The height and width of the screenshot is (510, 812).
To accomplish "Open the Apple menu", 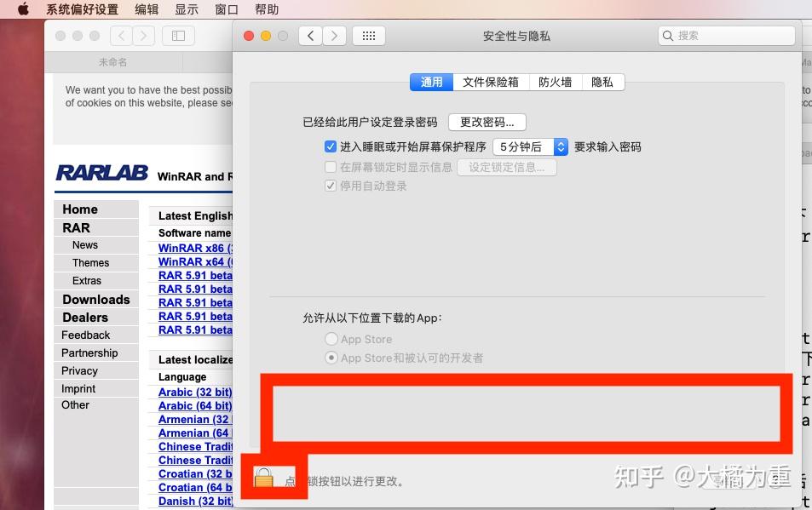I will point(22,9).
